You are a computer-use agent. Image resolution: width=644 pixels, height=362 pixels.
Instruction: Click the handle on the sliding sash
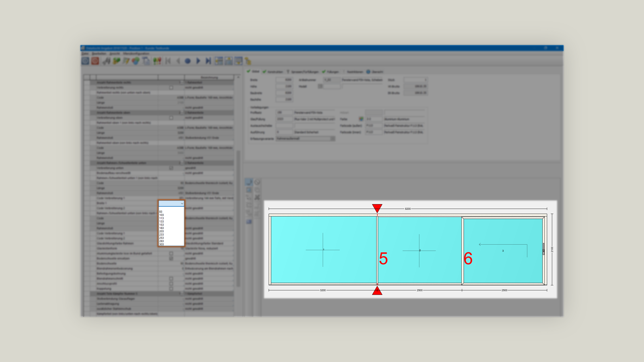point(544,249)
